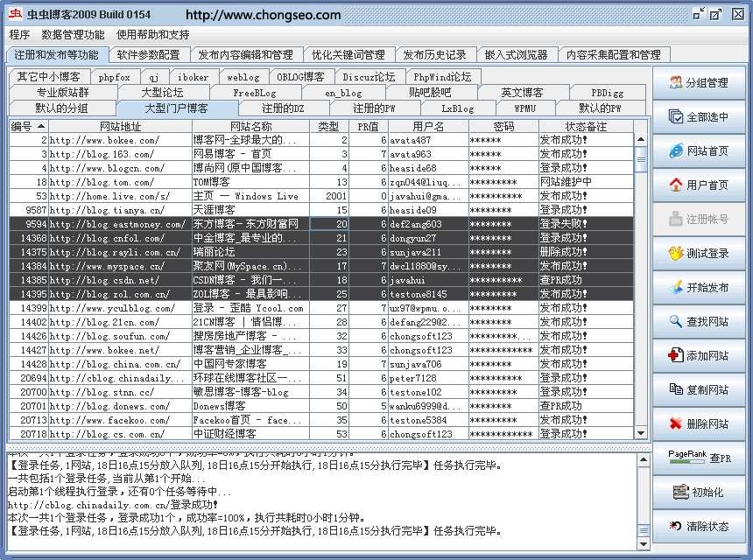Click the Donews博客 name cell
The width and height of the screenshot is (753, 560).
pyautogui.click(x=250, y=406)
